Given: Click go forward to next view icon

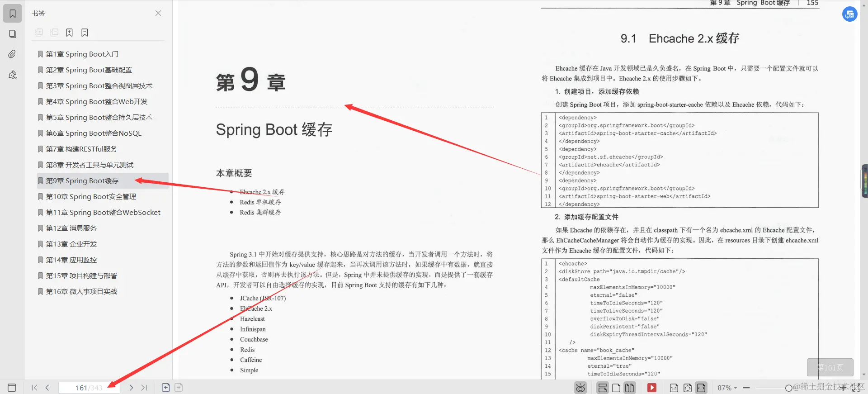Looking at the screenshot, I should point(179,387).
